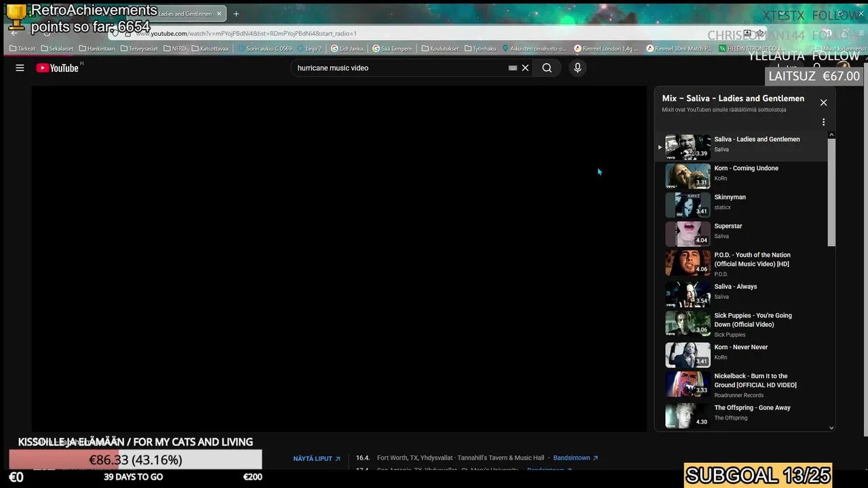Select the title Korn - Coming Undone
Screen dimensions: 868x488
pyautogui.click(x=746, y=168)
